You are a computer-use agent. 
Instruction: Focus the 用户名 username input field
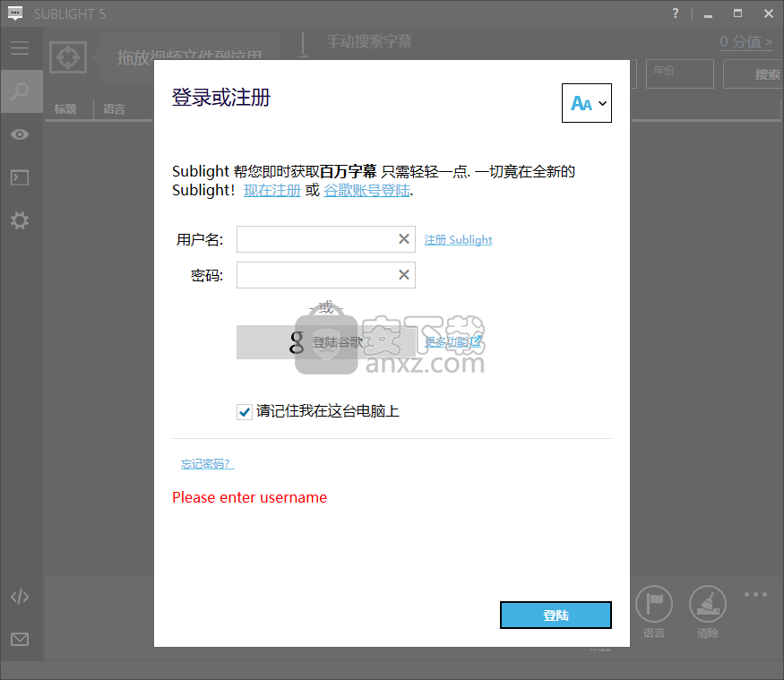(326, 239)
